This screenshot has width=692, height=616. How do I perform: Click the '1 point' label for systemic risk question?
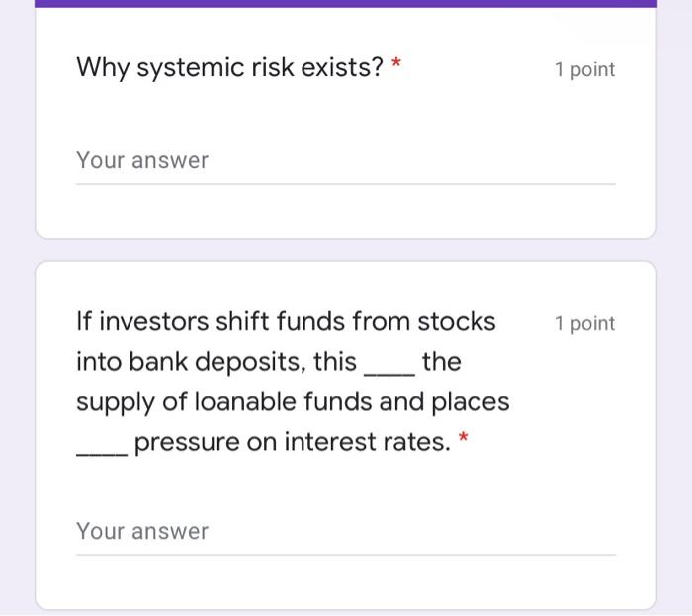pos(585,70)
